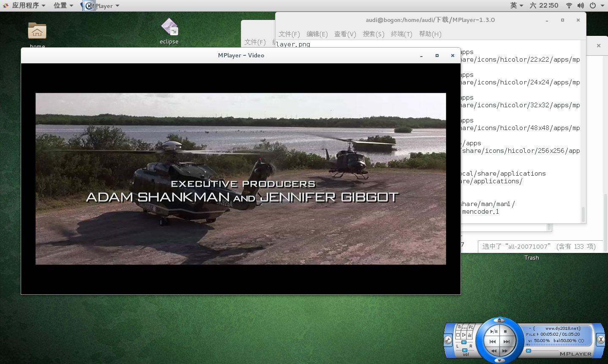Open the 终端(T) menu in the terminal

pos(401,34)
